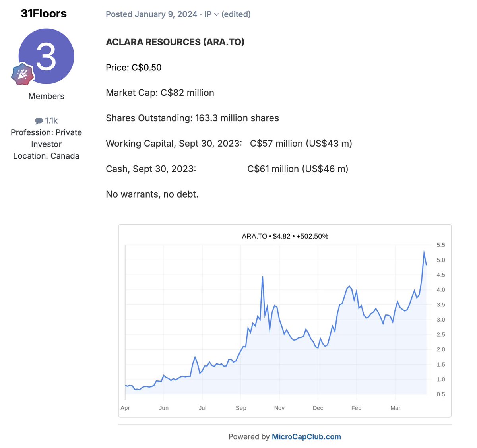This screenshot has height=448, width=477.
Task: Open the 1.1k post count link
Action: [x=51, y=120]
